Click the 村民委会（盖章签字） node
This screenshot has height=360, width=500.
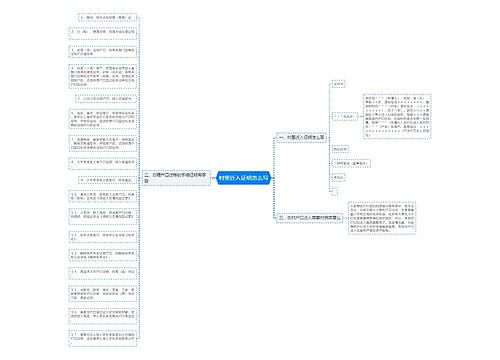[351, 163]
